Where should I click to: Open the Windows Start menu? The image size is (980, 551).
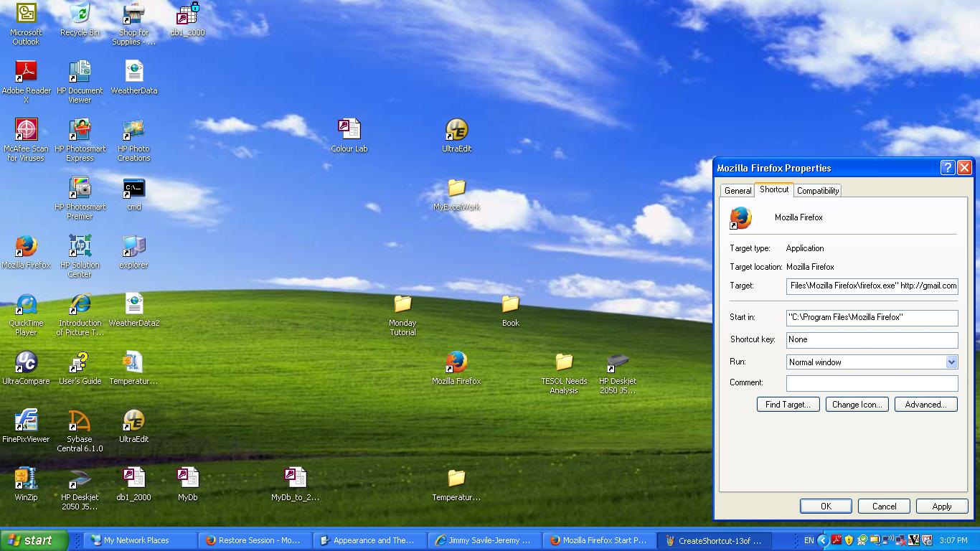click(x=34, y=540)
